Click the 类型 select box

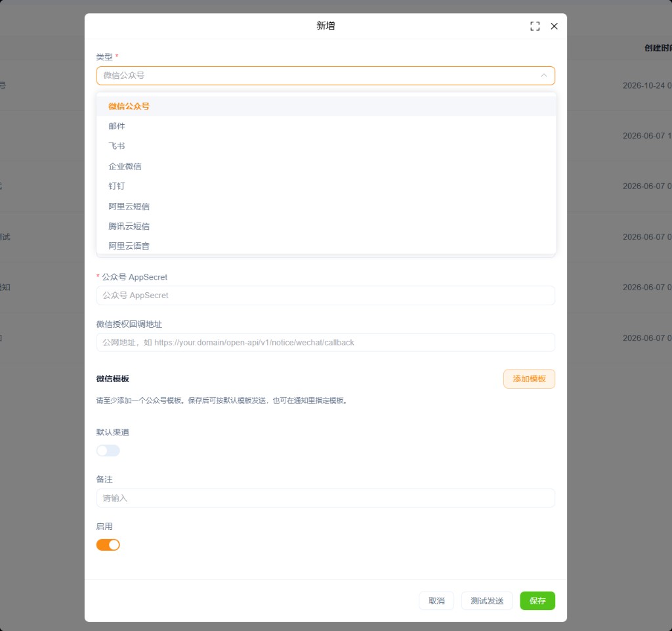[325, 76]
